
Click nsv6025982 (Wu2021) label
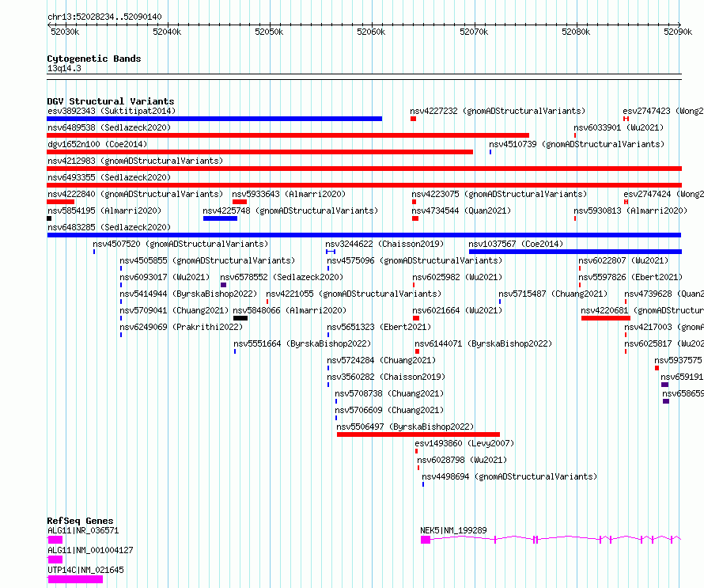pyautogui.click(x=457, y=277)
